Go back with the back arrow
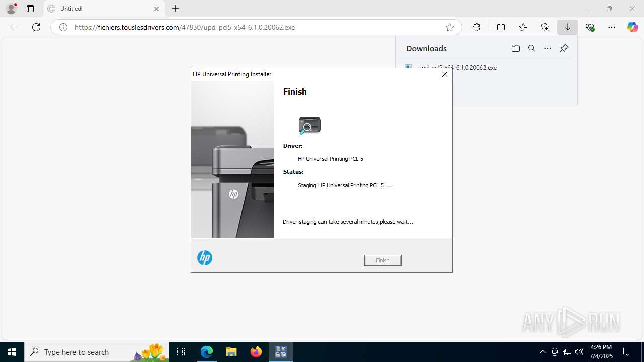The image size is (644, 362). tap(14, 27)
